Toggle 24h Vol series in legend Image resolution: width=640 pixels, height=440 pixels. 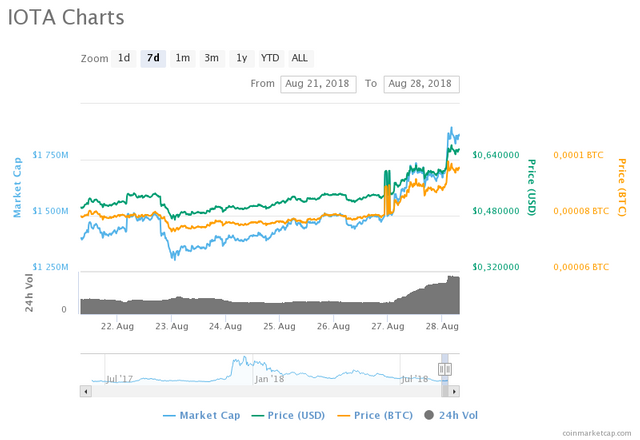451,416
